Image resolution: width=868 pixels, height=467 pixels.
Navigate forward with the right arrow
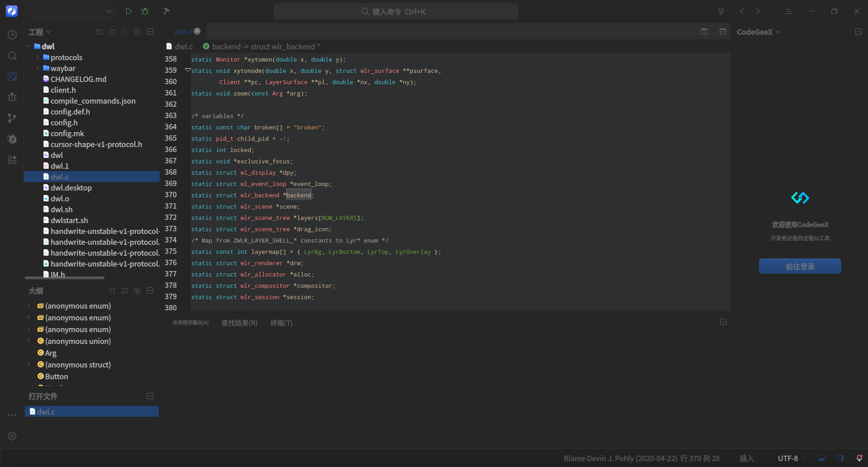coord(758,11)
